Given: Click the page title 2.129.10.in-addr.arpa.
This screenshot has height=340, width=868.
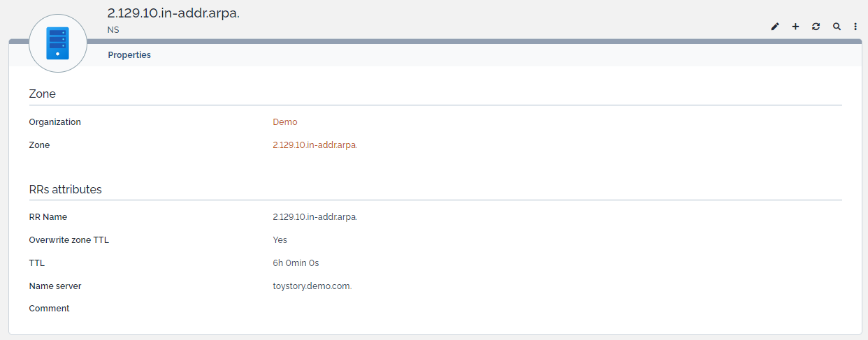Looking at the screenshot, I should 173,13.
